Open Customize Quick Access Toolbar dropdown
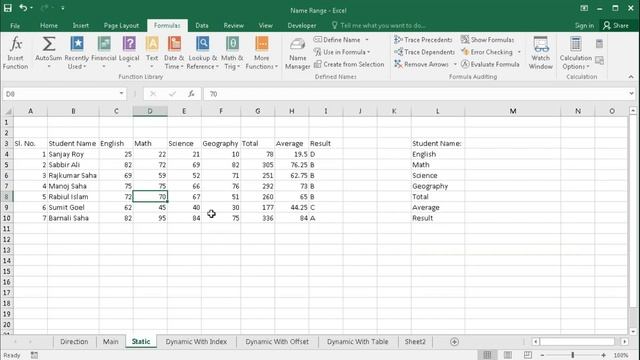Image resolution: width=640 pixels, height=360 pixels. [x=62, y=8]
